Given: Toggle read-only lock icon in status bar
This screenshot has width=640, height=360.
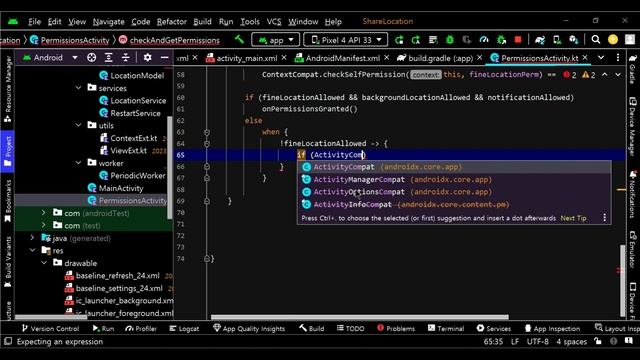Looking at the screenshot, I should pyautogui.click(x=598, y=341).
